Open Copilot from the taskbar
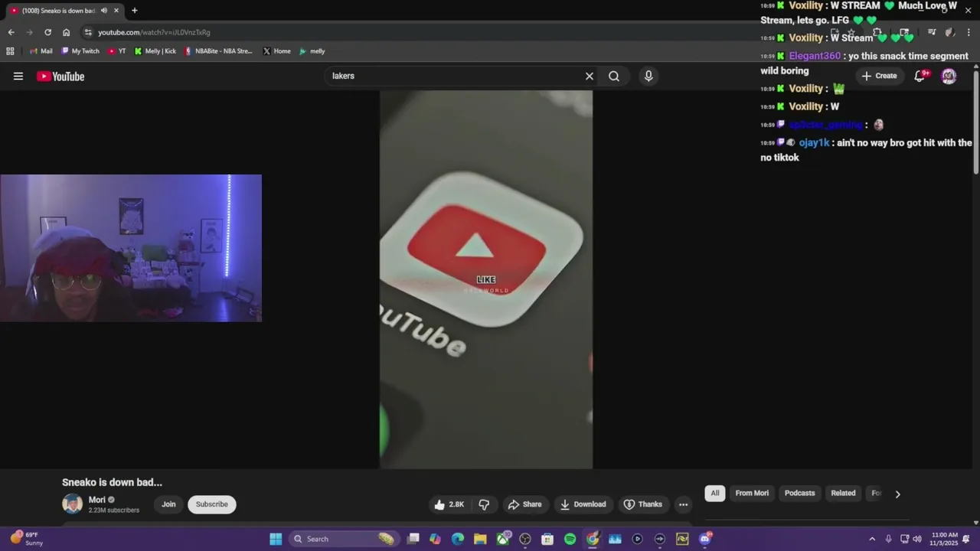Screen dimensions: 980x551 [435, 539]
